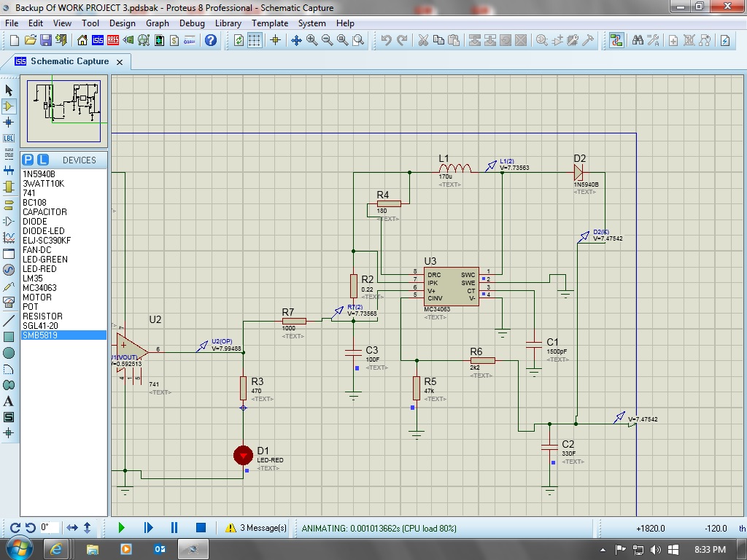Undo the last action via toolbar
Viewport: 747px width, 560px height.
(x=387, y=40)
